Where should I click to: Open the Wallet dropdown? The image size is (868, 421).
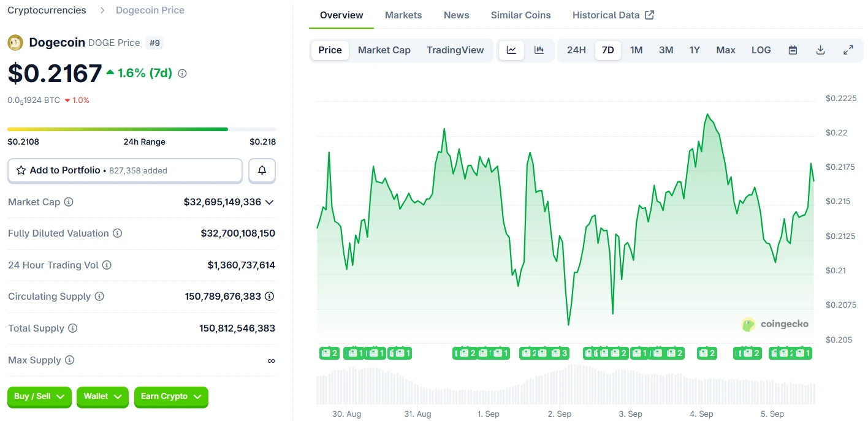[102, 397]
